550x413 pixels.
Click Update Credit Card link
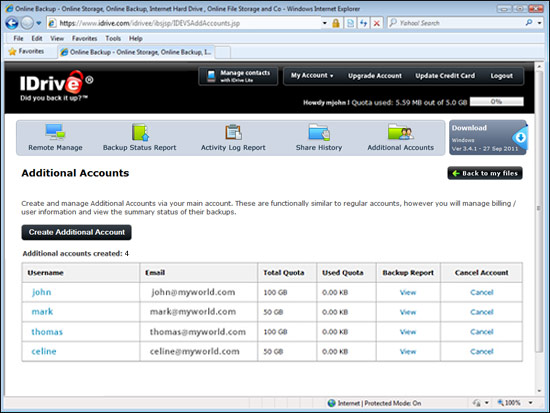pos(445,76)
